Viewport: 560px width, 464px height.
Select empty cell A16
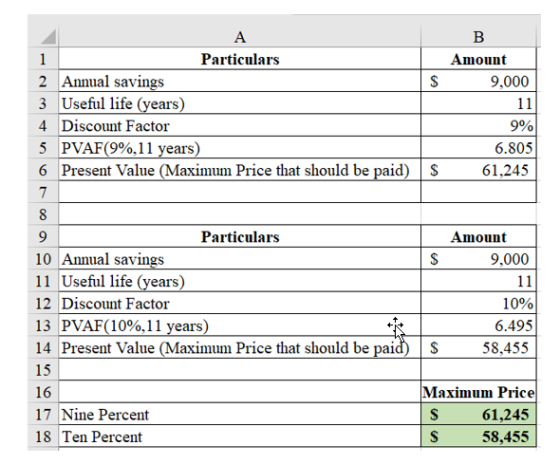240,392
